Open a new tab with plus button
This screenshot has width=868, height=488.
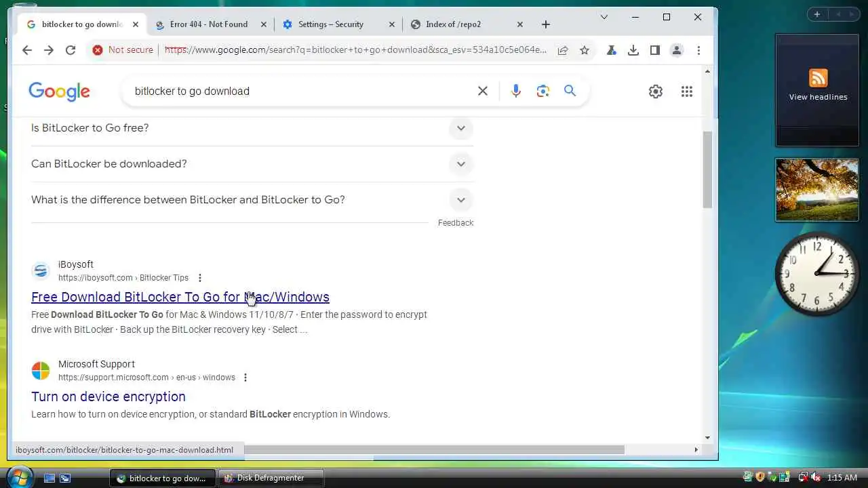(x=546, y=24)
